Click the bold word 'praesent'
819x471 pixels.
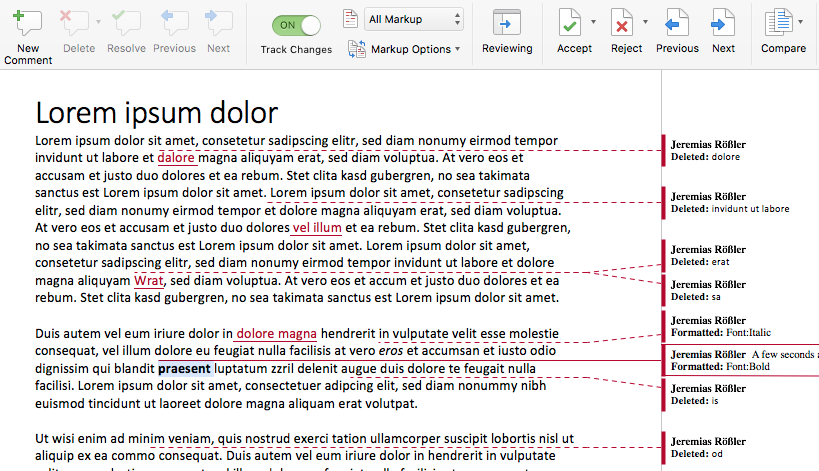point(184,369)
